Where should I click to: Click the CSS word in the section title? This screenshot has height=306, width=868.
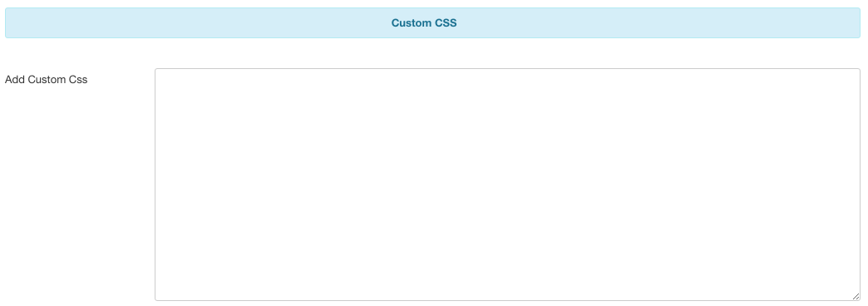[x=445, y=22]
